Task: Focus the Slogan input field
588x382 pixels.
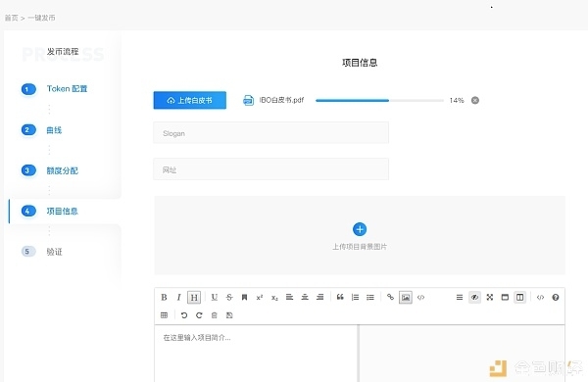Action: tap(270, 132)
